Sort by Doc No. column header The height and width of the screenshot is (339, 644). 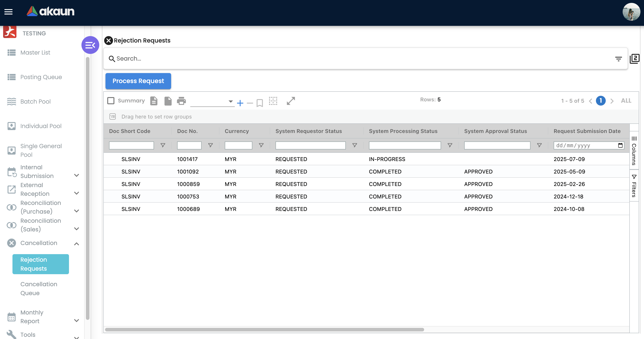click(x=187, y=131)
